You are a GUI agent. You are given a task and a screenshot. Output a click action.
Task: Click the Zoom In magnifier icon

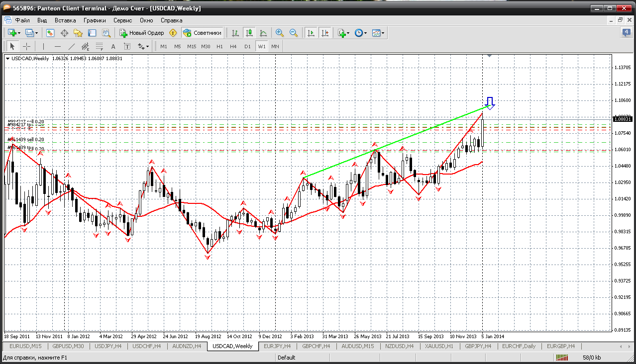[x=280, y=33]
